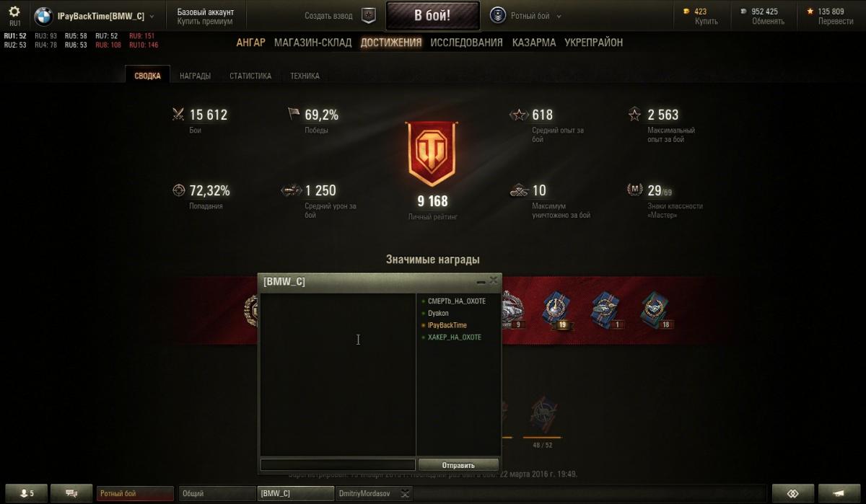Open the chat channels icon in bottom bar
Screen dimensions: 866x504
(x=71, y=493)
